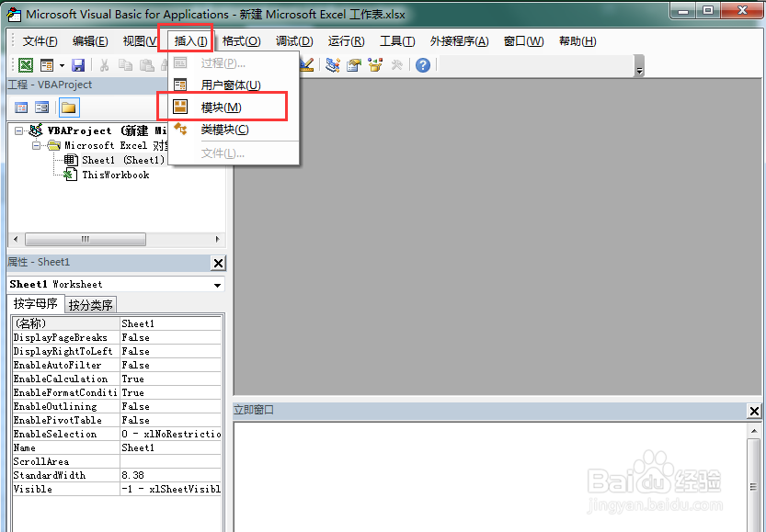
Task: Click the Copy icon in the toolbar
Action: coord(126,65)
